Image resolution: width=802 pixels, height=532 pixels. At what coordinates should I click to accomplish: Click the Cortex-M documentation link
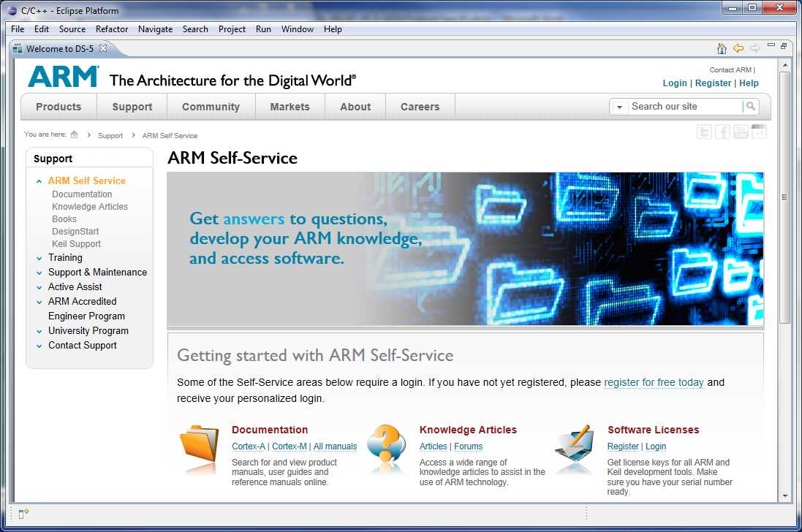click(289, 446)
